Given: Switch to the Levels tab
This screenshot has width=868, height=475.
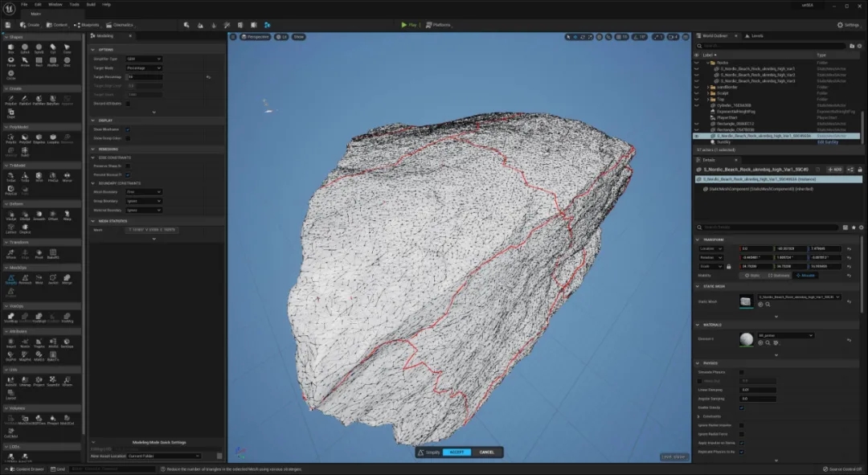Looking at the screenshot, I should click(754, 36).
